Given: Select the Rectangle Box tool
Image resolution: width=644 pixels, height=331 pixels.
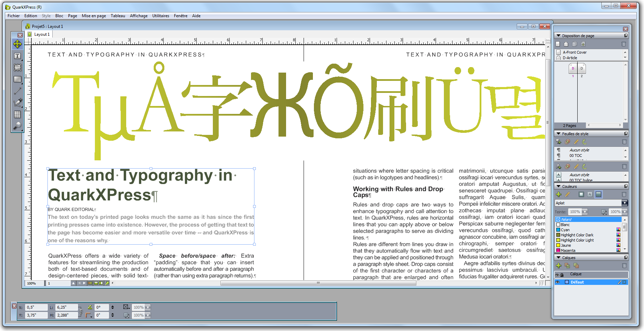Looking at the screenshot, I should [x=18, y=79].
